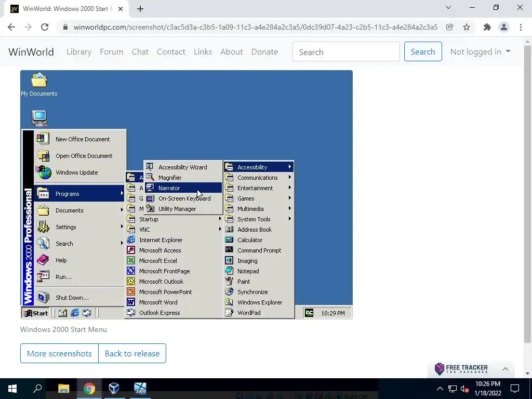Click the address bar URL
The image size is (532, 399).
point(255,27)
